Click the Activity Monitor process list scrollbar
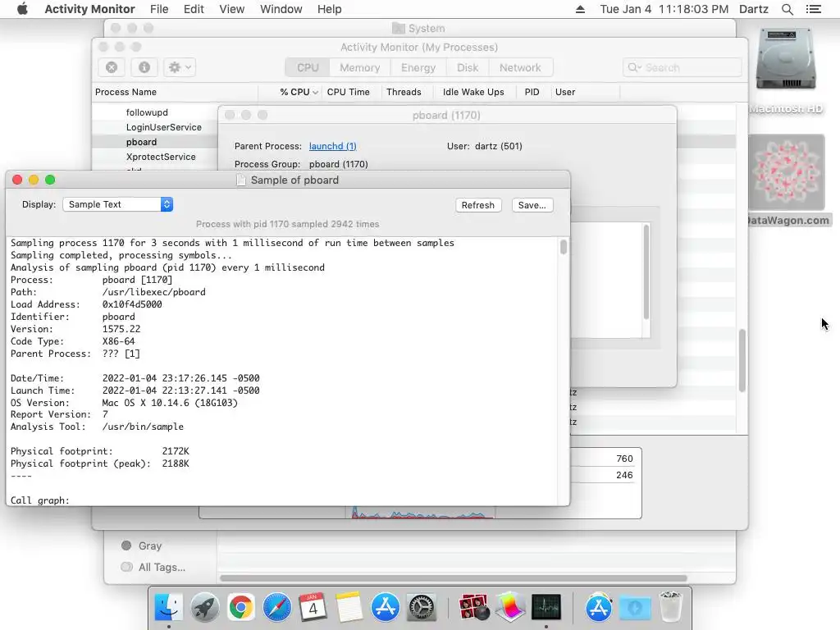840x630 pixels. point(742,361)
